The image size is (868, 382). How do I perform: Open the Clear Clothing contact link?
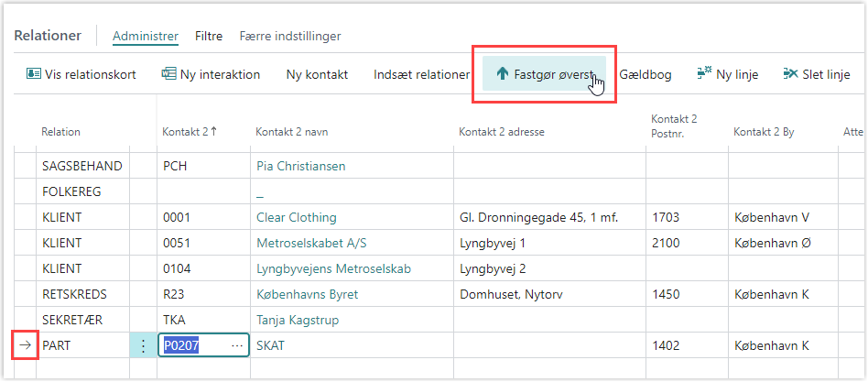pos(296,217)
